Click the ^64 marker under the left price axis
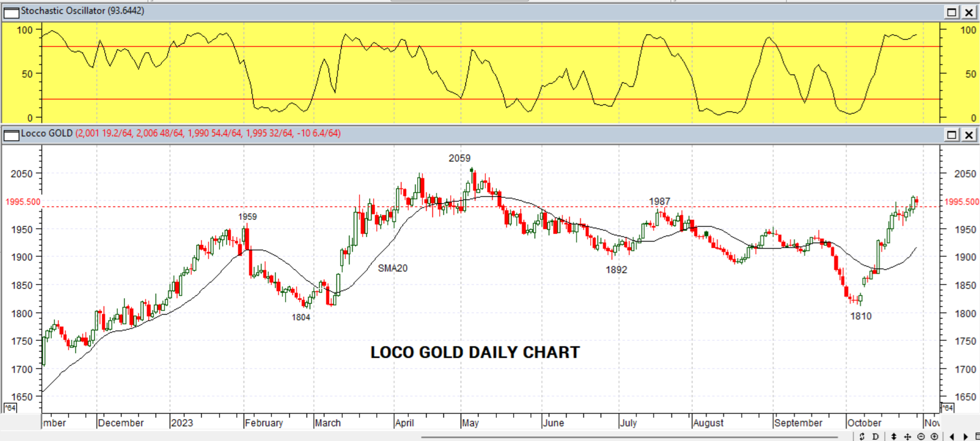 click(x=10, y=407)
